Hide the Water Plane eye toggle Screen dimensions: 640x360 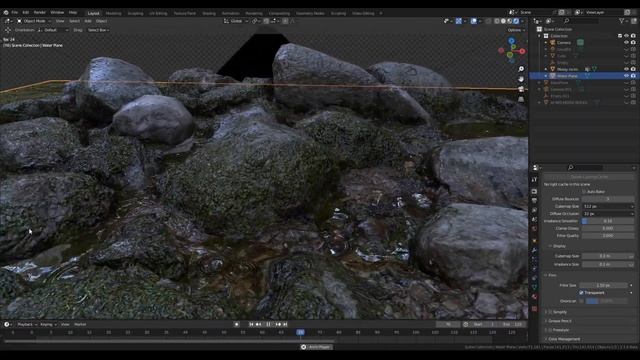(626, 76)
